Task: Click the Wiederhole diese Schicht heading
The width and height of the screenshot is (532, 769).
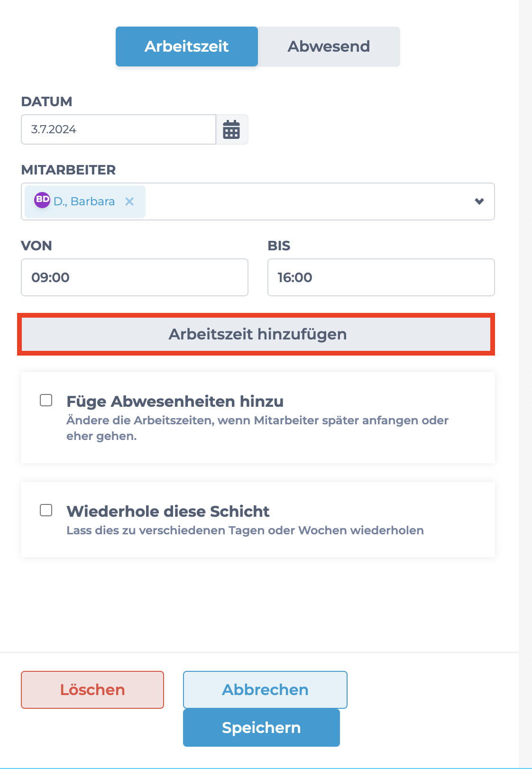Action: pyautogui.click(x=168, y=512)
